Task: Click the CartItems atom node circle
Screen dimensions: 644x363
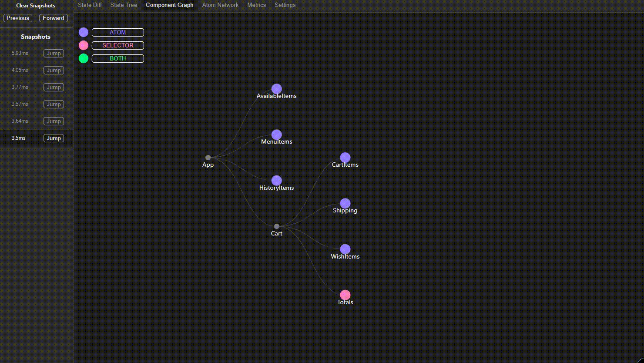Action: 345,158
